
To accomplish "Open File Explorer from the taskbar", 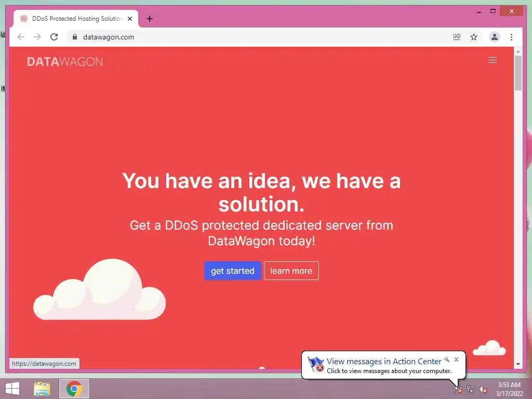I will pyautogui.click(x=42, y=389).
